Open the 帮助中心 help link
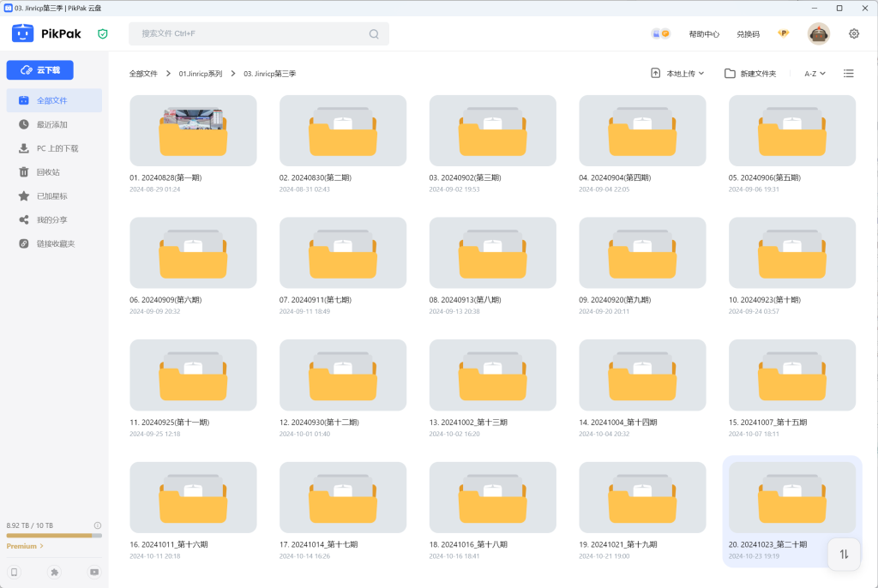 (702, 33)
